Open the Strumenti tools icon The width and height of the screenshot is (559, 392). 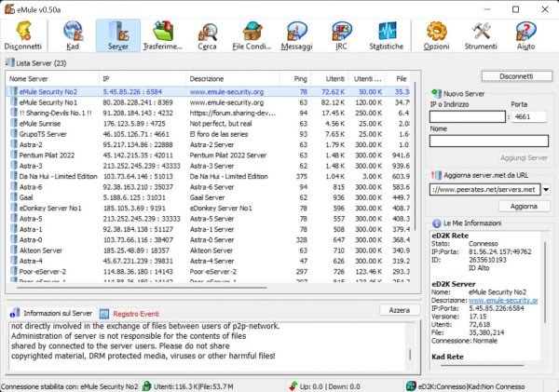[481, 35]
